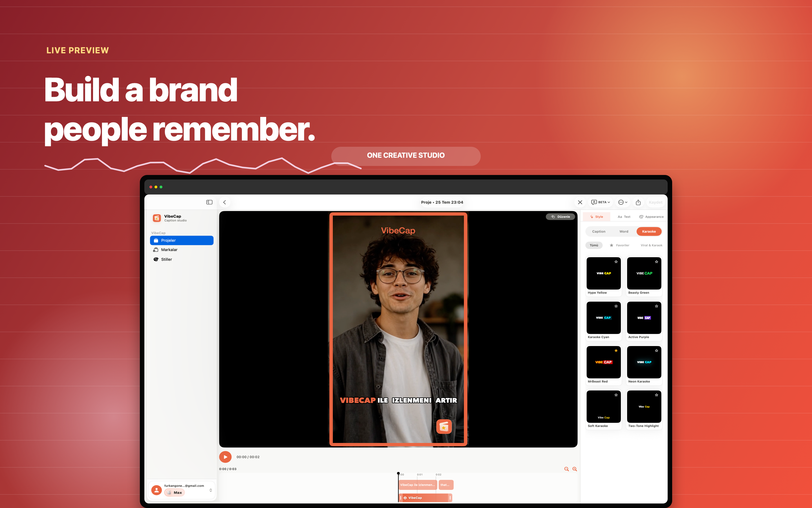Select the watermark logo on the video
The width and height of the screenshot is (812, 508).
(443, 427)
